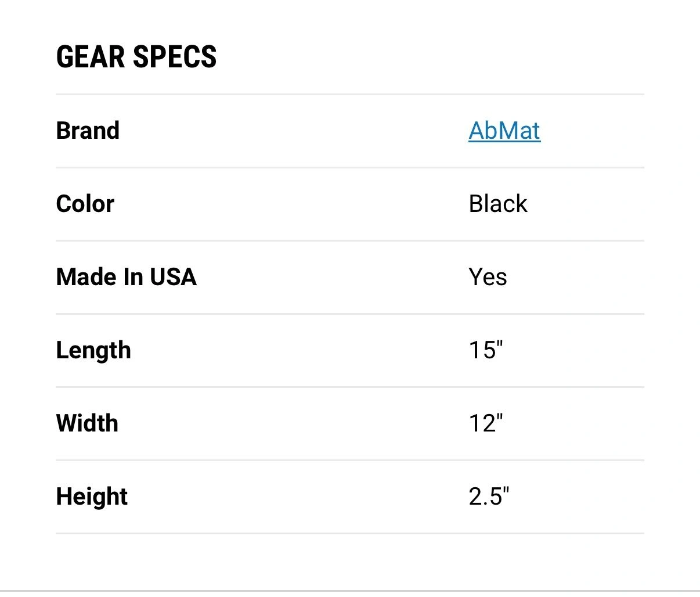Image resolution: width=700 pixels, height=597 pixels.
Task: Click the divider between Brand and Color rows
Action: pyautogui.click(x=350, y=167)
